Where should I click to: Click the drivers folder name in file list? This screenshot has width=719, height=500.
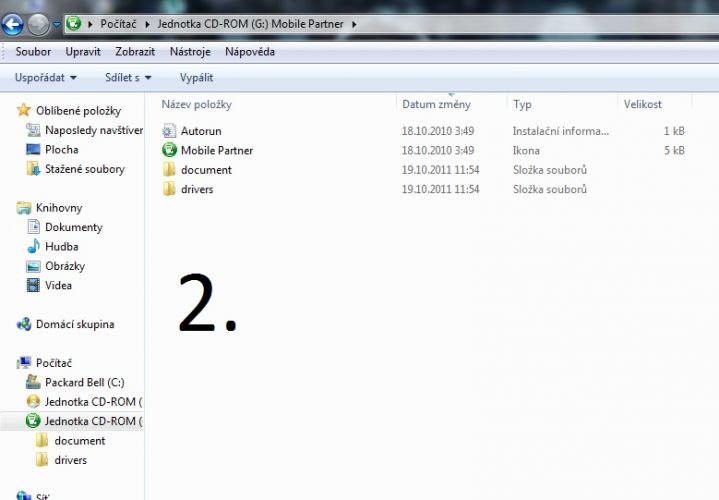[x=197, y=189]
